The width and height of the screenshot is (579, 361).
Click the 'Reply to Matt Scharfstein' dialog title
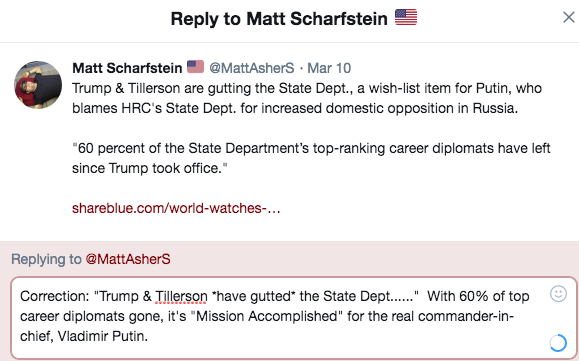coord(279,18)
